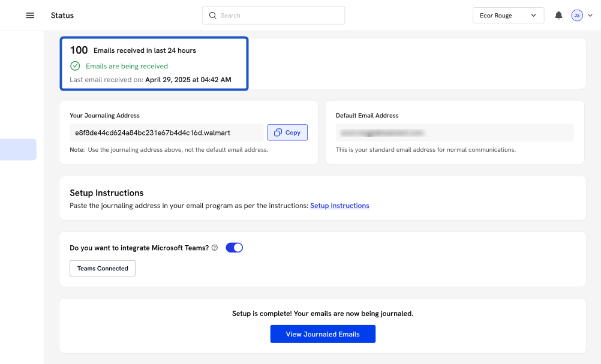Copy the journaling address
The height and width of the screenshot is (364, 601).
tap(287, 133)
